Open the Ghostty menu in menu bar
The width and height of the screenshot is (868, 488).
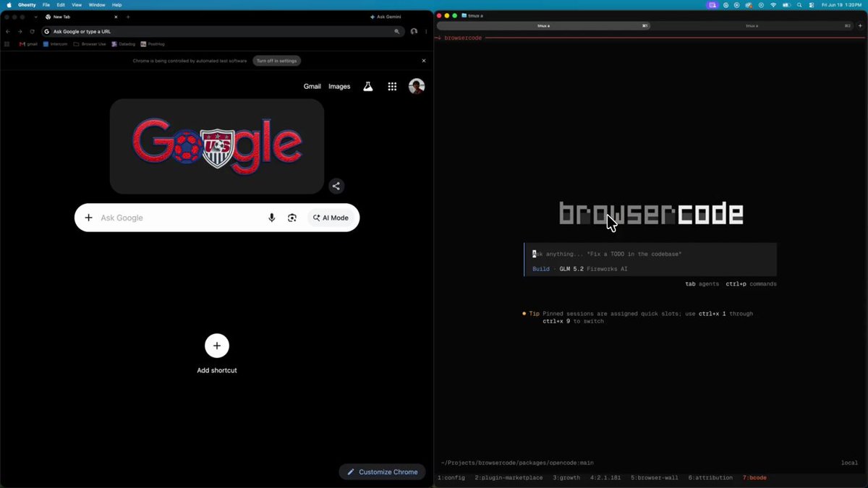(x=27, y=5)
